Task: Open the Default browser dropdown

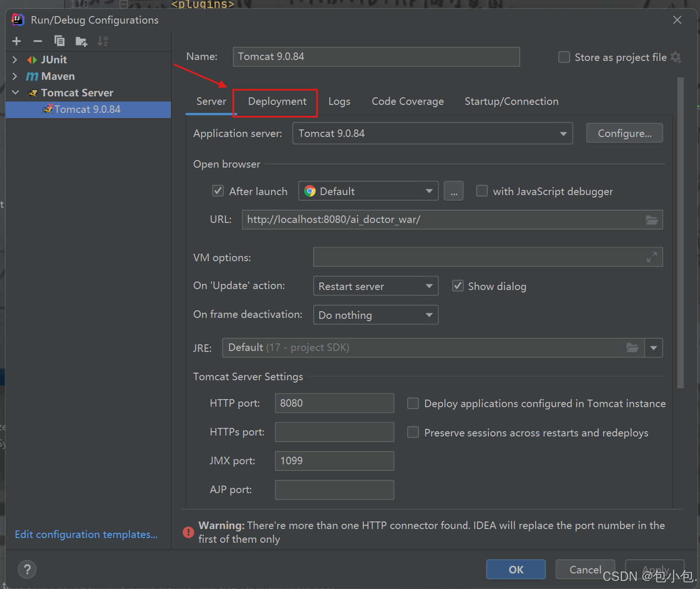Action: (368, 191)
